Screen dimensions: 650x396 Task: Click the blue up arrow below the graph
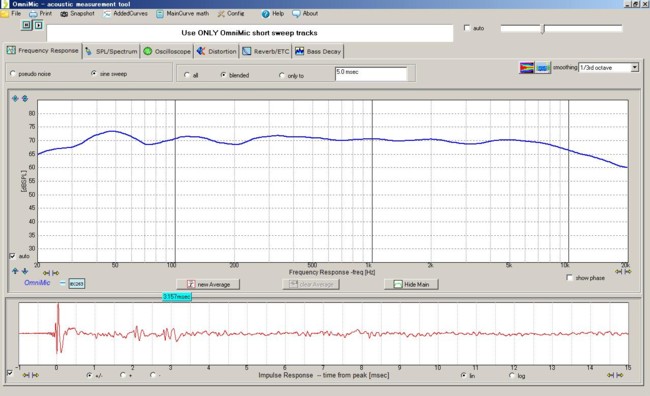click(15, 271)
